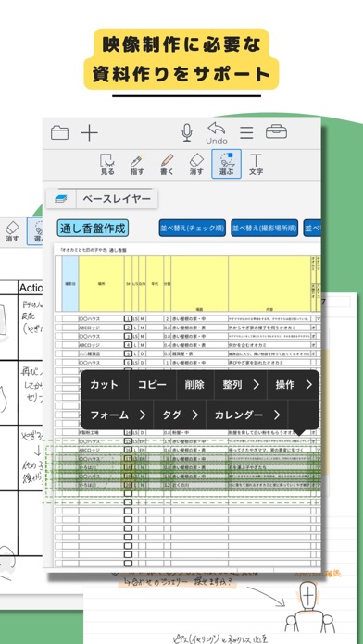Tap the microphone recording icon
The image size is (363, 644).
pos(187,132)
